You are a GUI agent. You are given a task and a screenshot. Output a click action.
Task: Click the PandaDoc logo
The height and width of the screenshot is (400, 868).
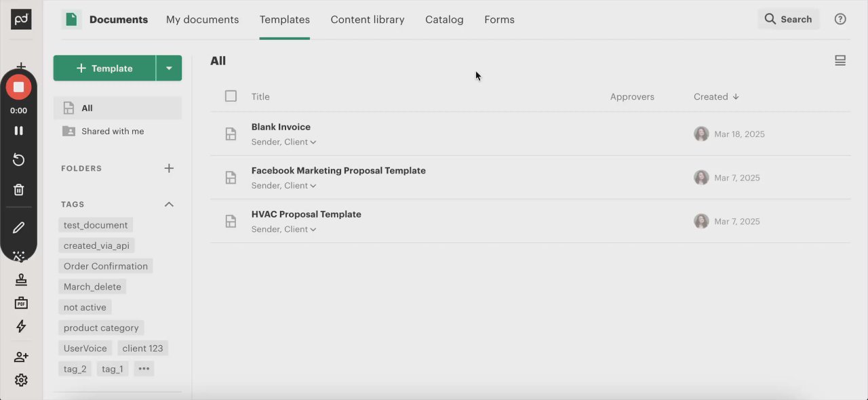pyautogui.click(x=21, y=19)
